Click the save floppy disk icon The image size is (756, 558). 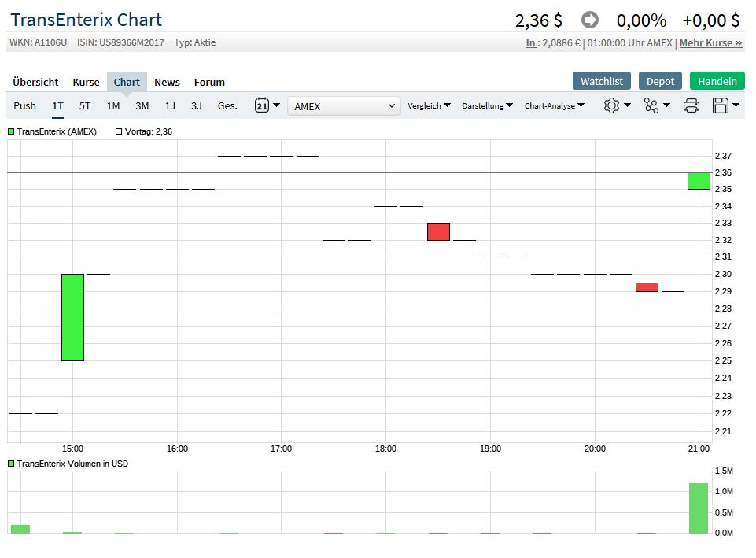pos(720,105)
